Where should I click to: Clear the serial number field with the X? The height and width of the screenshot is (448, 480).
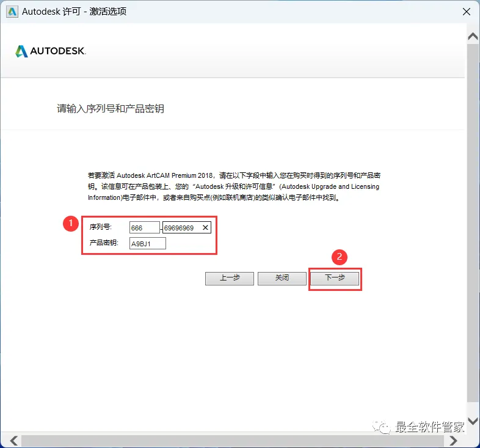tap(205, 227)
